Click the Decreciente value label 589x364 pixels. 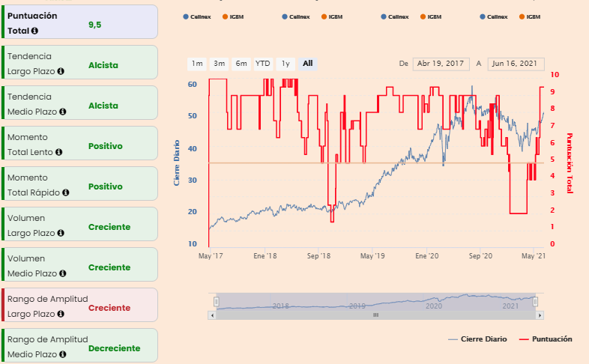[x=115, y=348]
